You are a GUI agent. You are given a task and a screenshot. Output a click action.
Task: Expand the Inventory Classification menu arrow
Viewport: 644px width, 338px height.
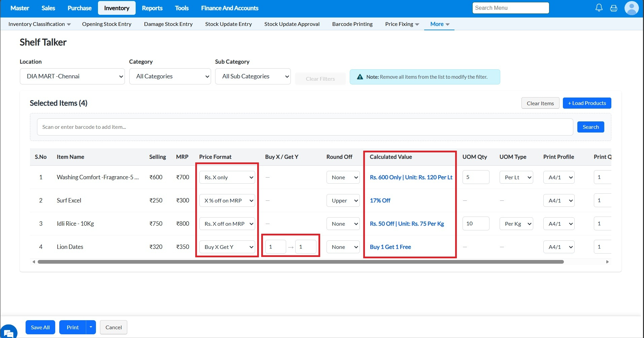tap(69, 24)
